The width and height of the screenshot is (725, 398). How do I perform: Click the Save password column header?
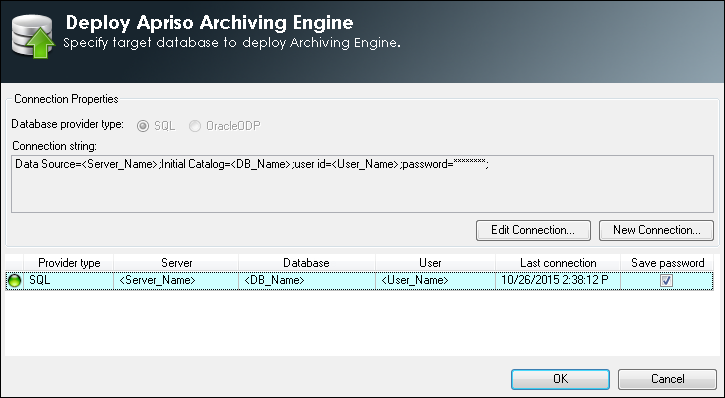(667, 263)
